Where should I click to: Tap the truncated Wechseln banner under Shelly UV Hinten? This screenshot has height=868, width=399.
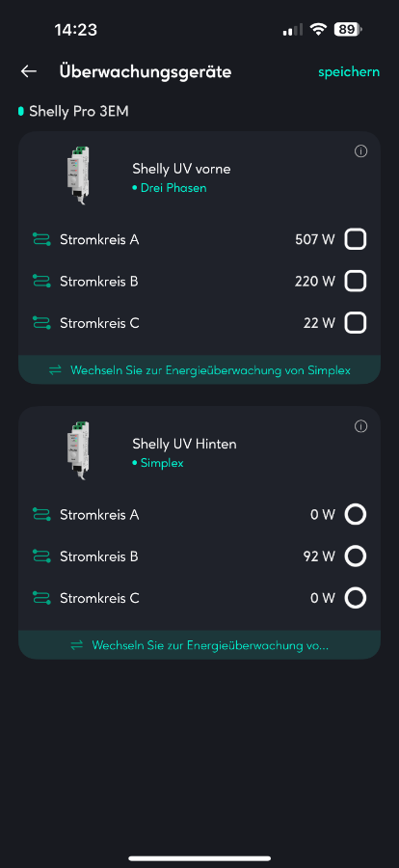[199, 645]
